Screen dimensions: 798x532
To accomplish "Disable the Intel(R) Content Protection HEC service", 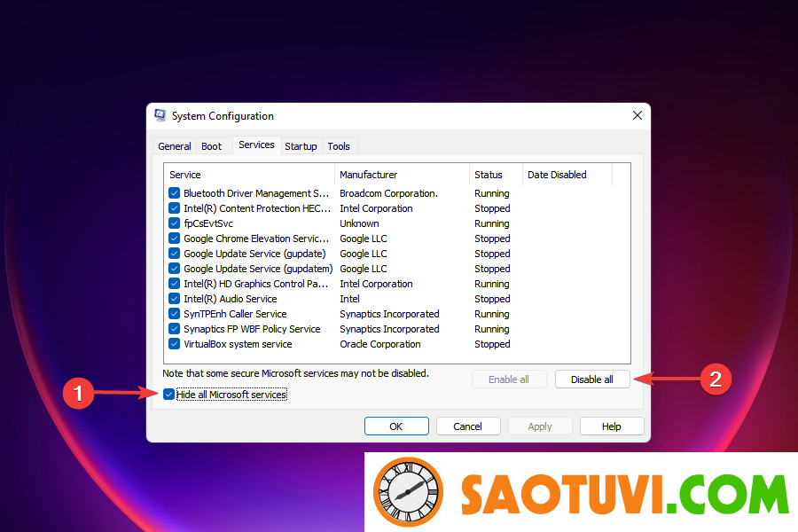I will (x=174, y=207).
